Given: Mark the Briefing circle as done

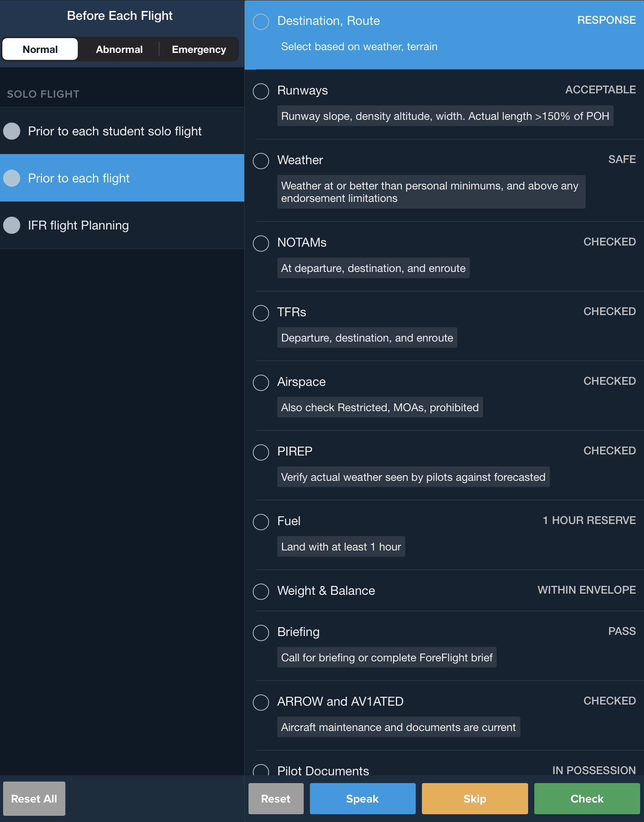Looking at the screenshot, I should point(261,633).
